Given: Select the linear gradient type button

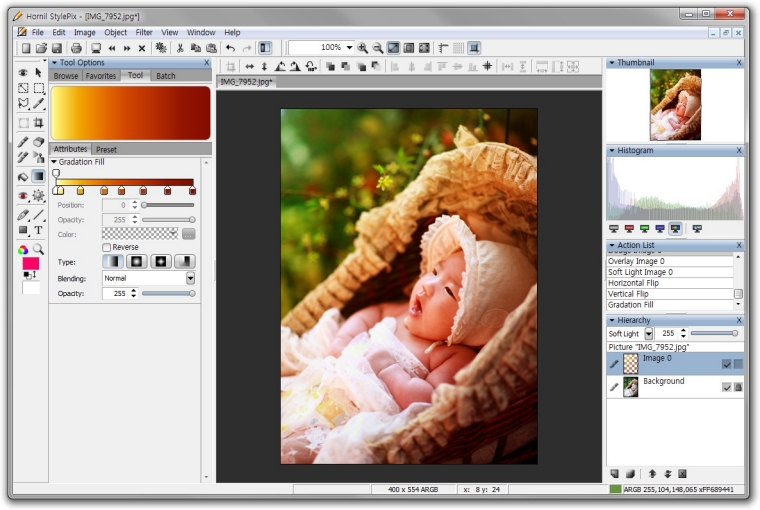Looking at the screenshot, I should (x=113, y=262).
